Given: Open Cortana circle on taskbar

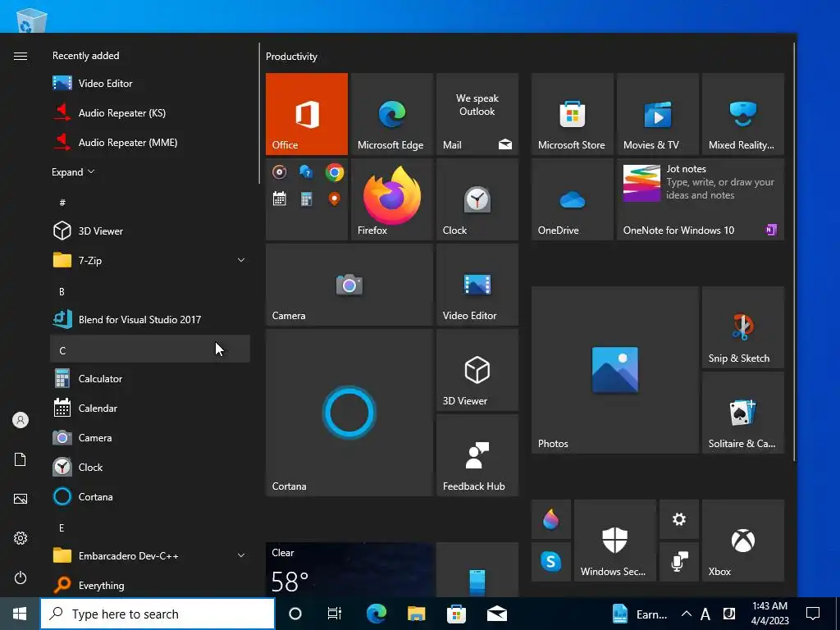Looking at the screenshot, I should pos(295,614).
